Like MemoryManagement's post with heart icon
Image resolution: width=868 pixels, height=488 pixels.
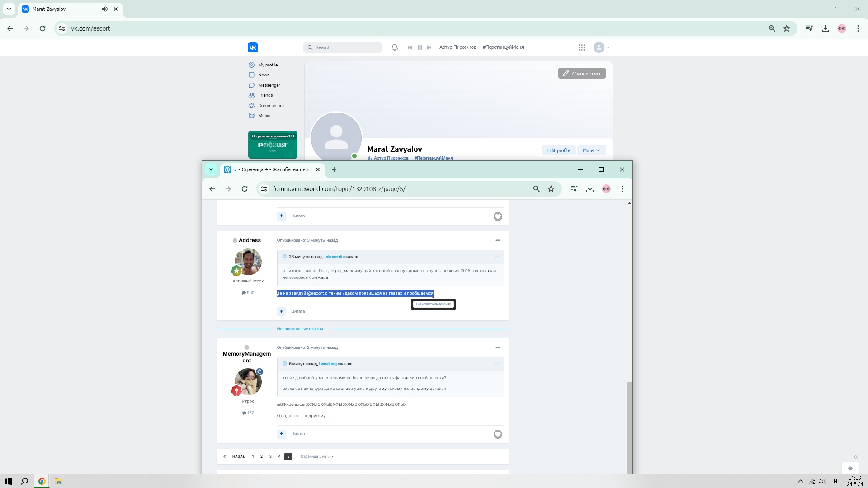[x=498, y=434]
